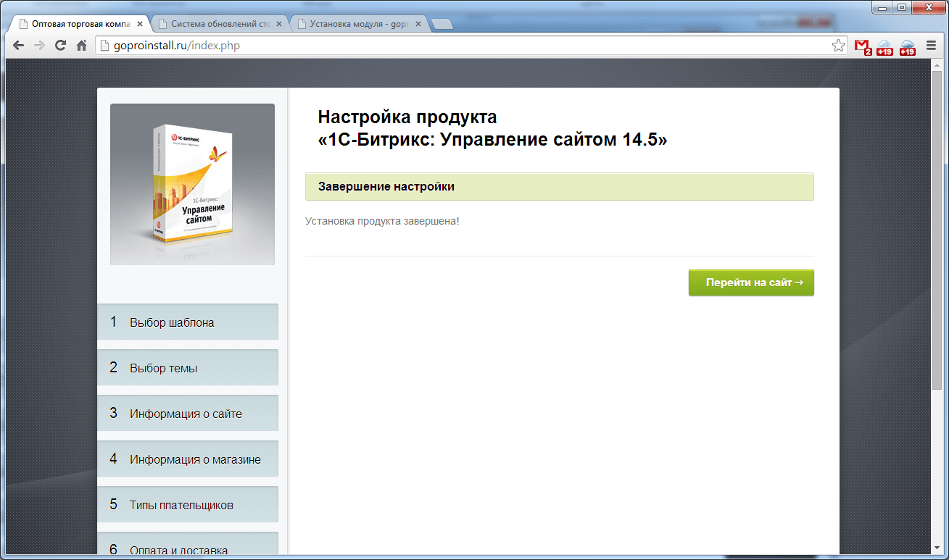Minimize the browser window
The image size is (949, 560).
click(882, 7)
